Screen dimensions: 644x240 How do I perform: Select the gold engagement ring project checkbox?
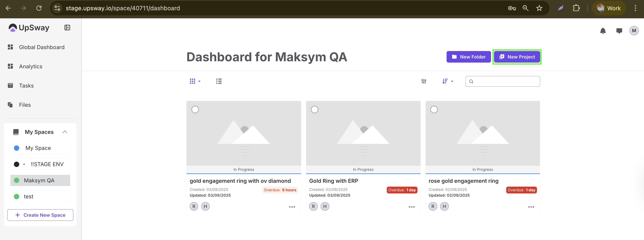tap(195, 110)
